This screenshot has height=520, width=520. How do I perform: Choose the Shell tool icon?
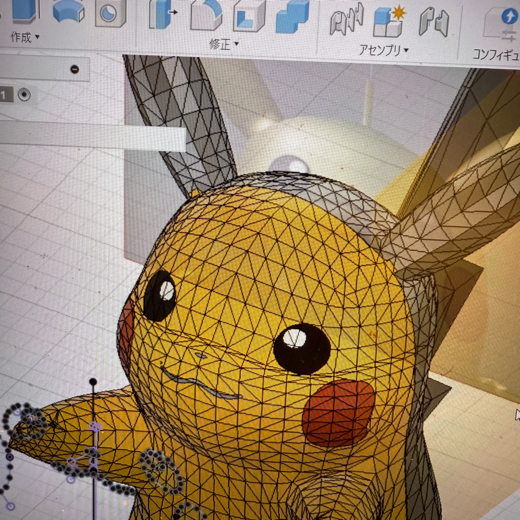click(249, 16)
